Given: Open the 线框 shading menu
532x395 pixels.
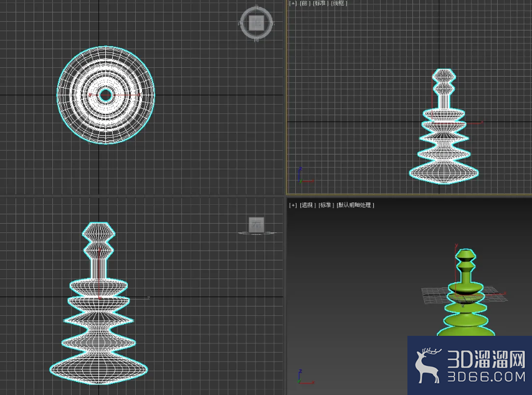Looking at the screenshot, I should [339, 3].
